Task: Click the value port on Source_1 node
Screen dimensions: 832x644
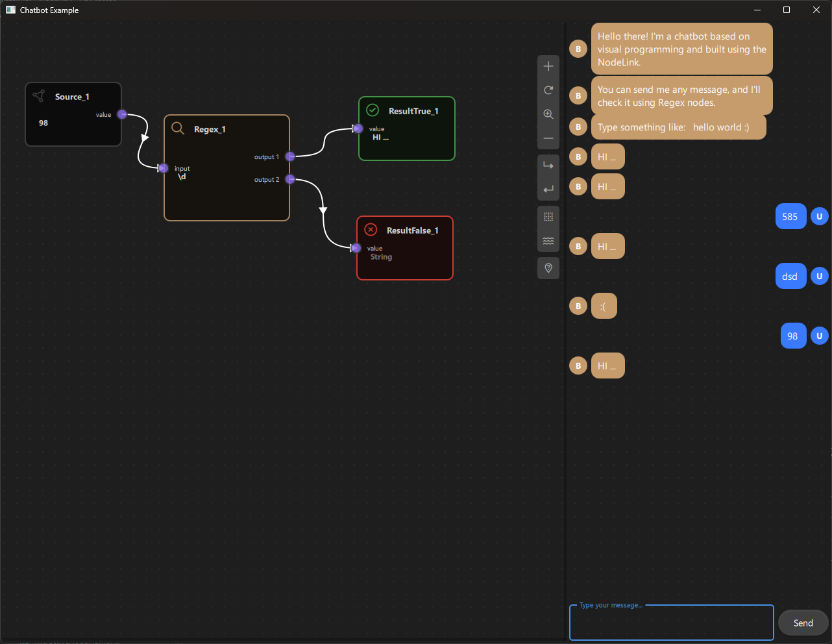Action: click(x=122, y=114)
